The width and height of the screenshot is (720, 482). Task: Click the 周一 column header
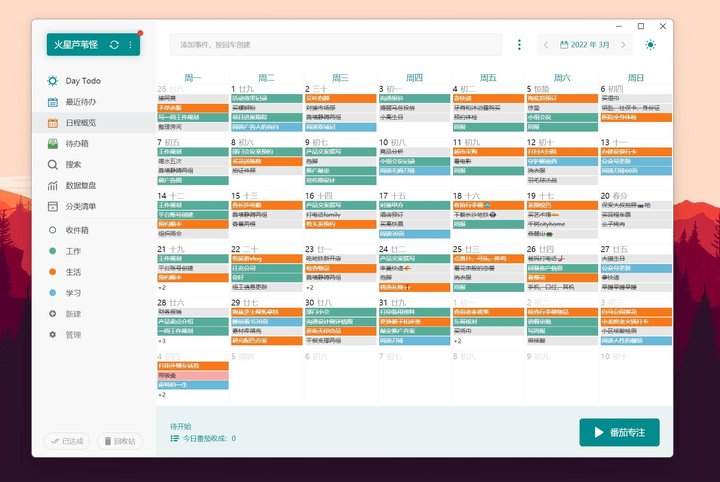(192, 78)
